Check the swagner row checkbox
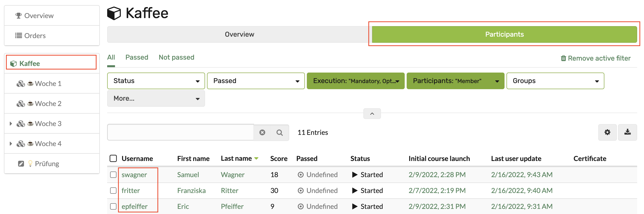Screen dimensions: 644x214 (x=113, y=174)
